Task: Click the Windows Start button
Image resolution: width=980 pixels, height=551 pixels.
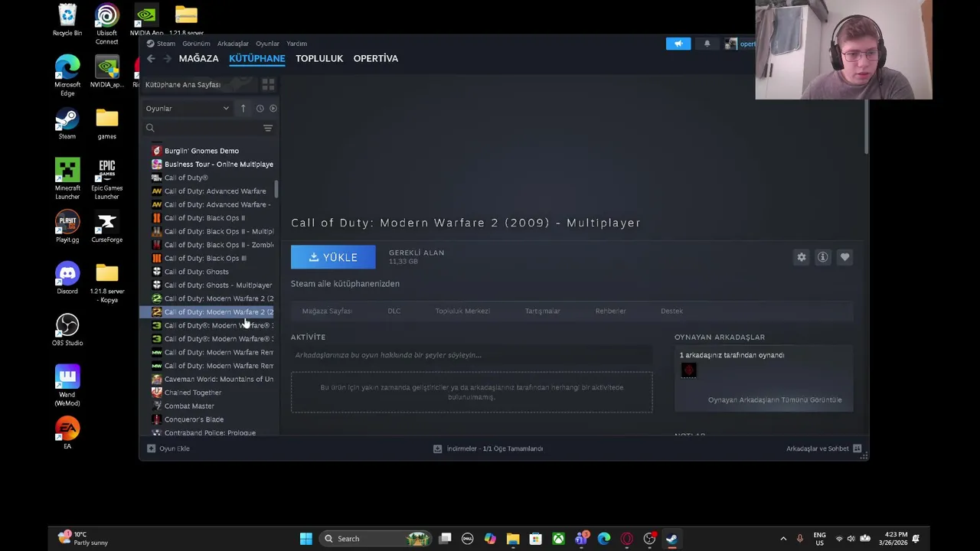Action: [305, 539]
